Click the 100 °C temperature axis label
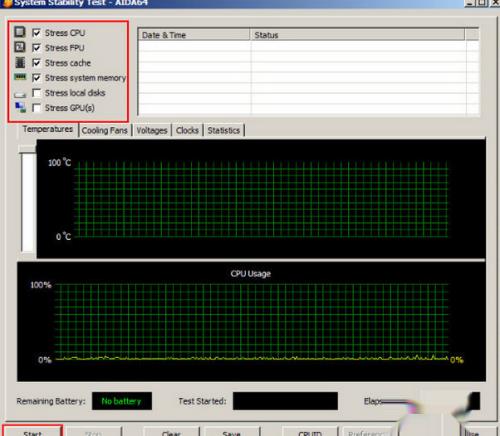 [59, 163]
